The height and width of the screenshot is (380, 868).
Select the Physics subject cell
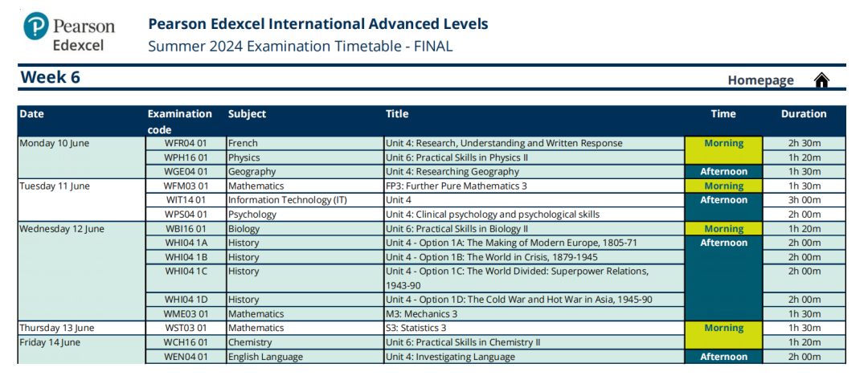[x=305, y=157]
